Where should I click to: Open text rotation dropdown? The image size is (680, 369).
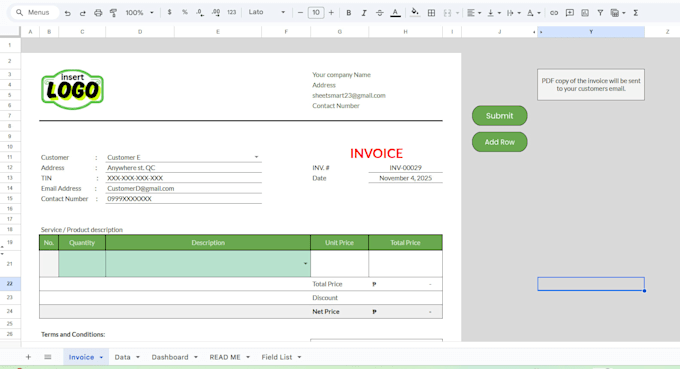pos(533,13)
